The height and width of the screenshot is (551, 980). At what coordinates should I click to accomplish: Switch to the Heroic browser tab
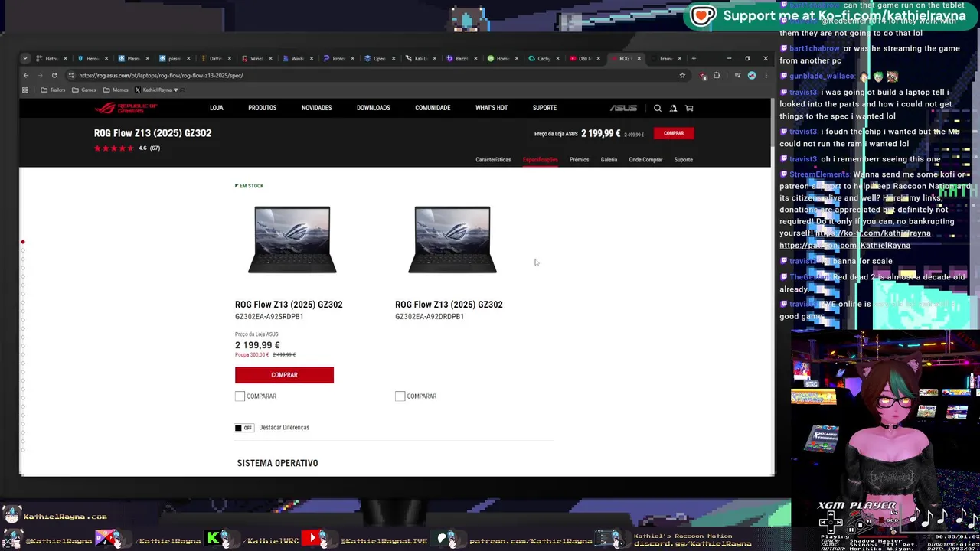(x=91, y=58)
